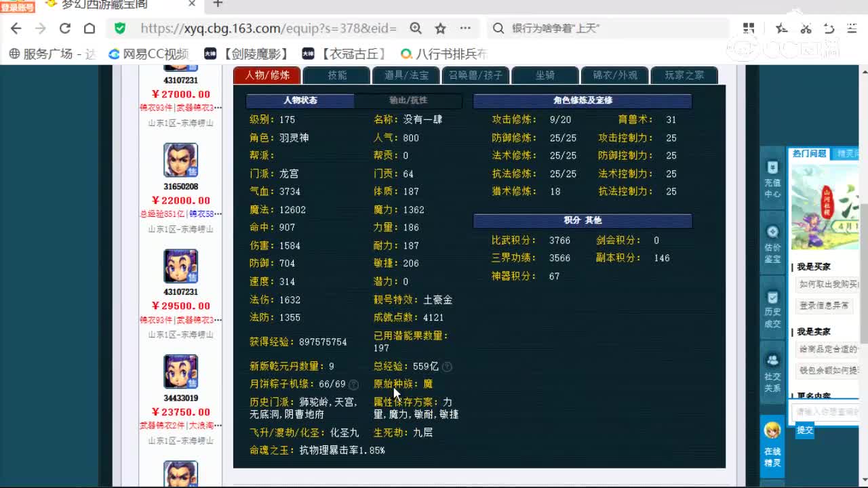Open the 八行书排兵布 bookmark
Screen dimensions: 868x488
(x=444, y=54)
